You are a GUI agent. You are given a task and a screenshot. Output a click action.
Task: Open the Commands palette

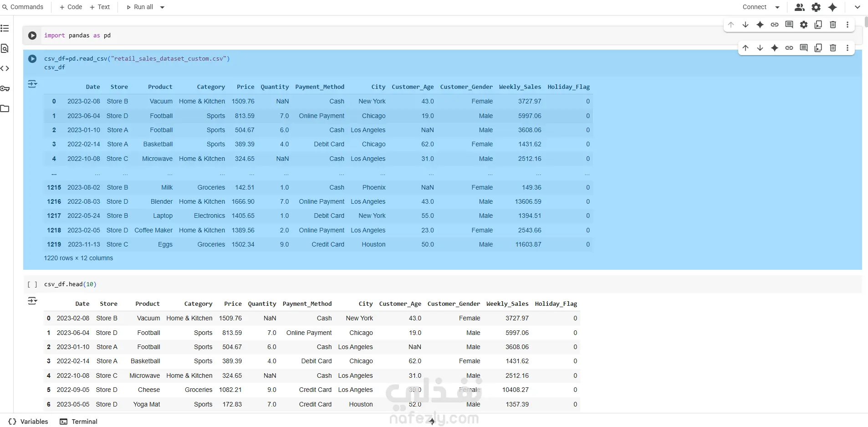click(x=23, y=7)
